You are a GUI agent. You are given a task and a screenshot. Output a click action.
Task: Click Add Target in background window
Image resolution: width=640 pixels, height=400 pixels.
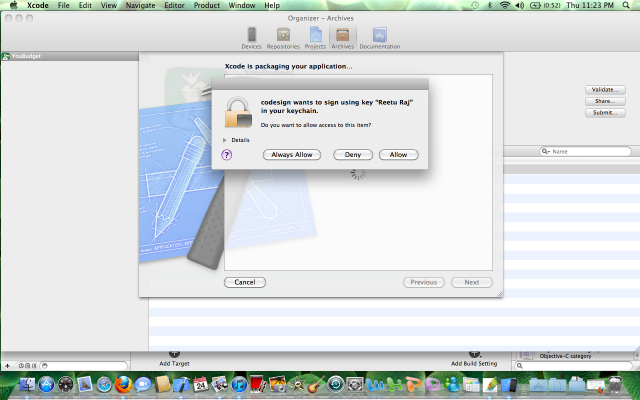pos(174,359)
